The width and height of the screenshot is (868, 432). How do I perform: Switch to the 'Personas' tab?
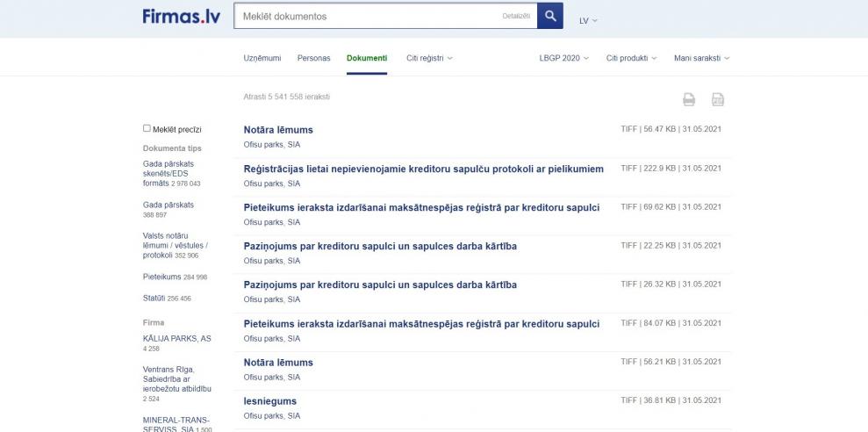pyautogui.click(x=313, y=58)
